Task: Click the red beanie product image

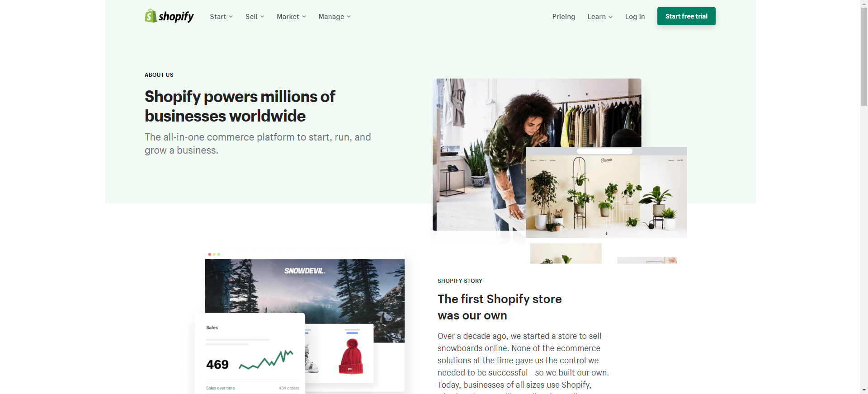Action: [x=351, y=357]
